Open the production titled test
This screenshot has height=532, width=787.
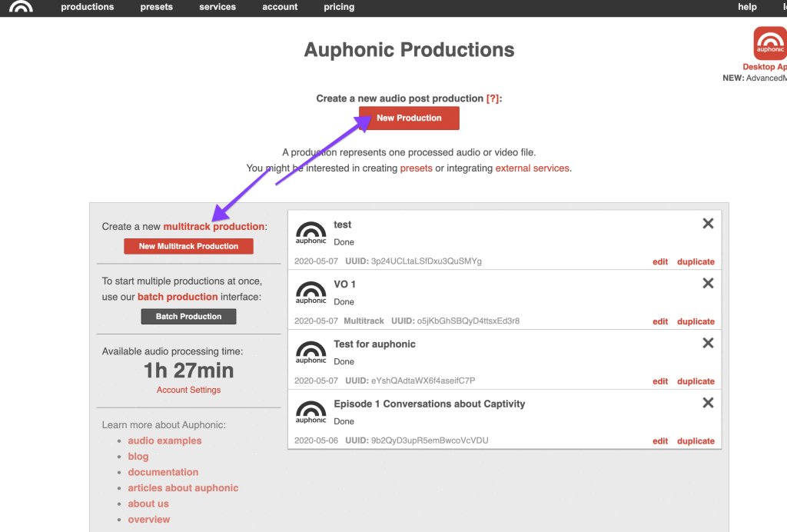[342, 224]
